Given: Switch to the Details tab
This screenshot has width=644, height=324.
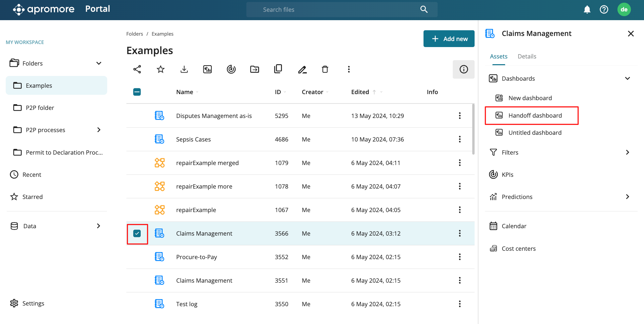Looking at the screenshot, I should [x=527, y=56].
